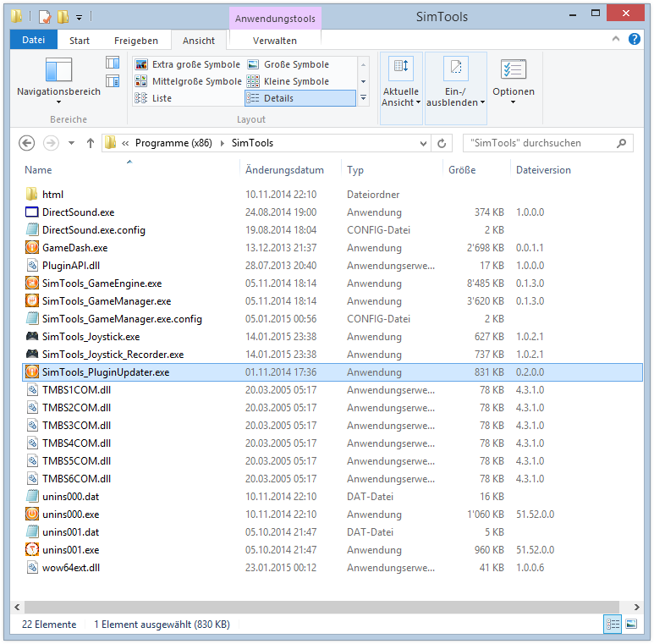Viewport: 654px width, 644px height.
Task: Refresh the SimTools folder
Action: coord(442,144)
